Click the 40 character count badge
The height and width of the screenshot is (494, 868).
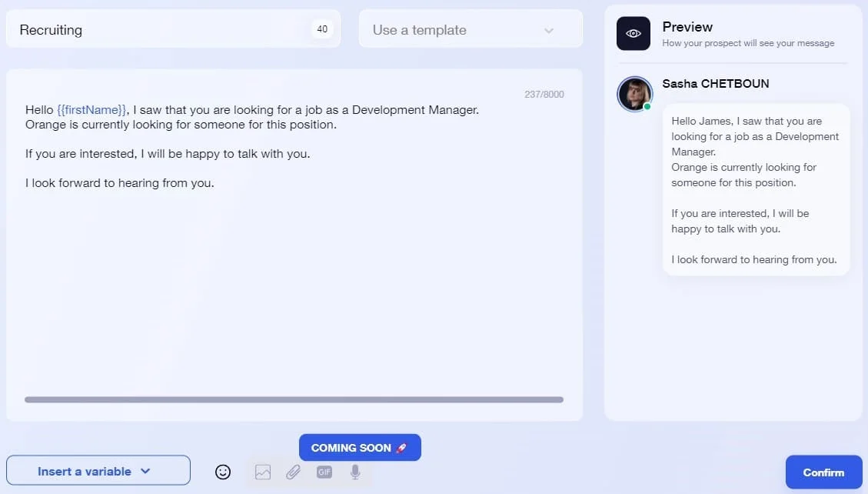coord(322,28)
